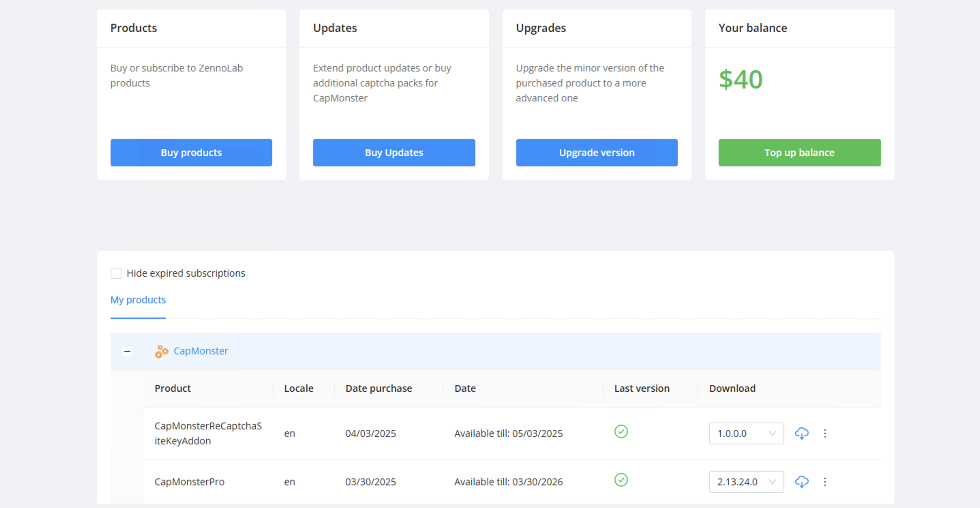Download CapMonsterReCaptchaSiteKeyAddon via cloud icon
Viewport: 980px width, 508px height.
pyautogui.click(x=802, y=433)
